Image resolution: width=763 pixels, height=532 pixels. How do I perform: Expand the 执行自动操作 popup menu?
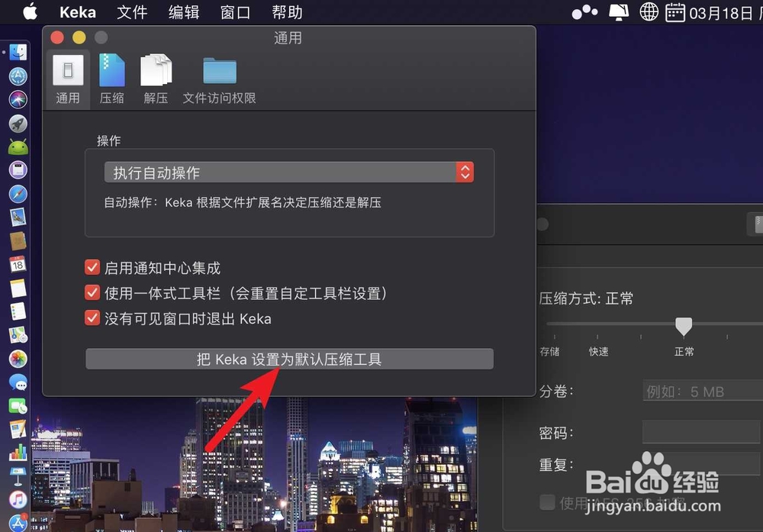pos(289,172)
